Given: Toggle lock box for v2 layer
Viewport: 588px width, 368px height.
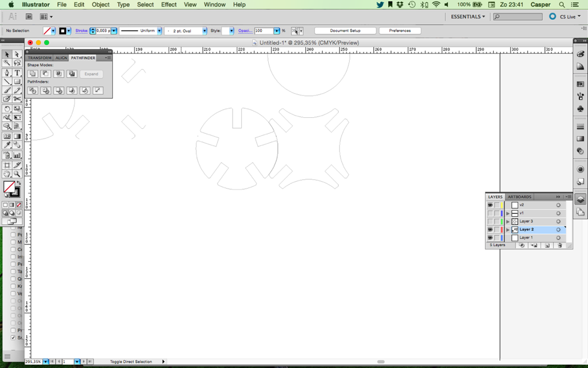Looking at the screenshot, I should click(497, 205).
